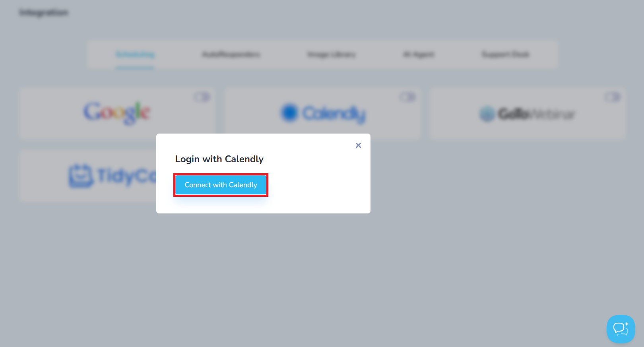Toggle the GoToWebinar integration switch
644x347 pixels.
point(613,97)
